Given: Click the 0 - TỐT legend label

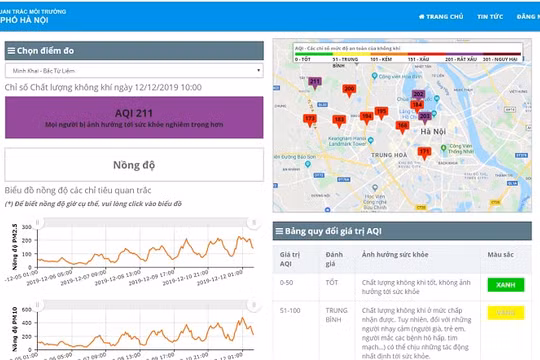Looking at the screenshot, I should pos(303,59).
